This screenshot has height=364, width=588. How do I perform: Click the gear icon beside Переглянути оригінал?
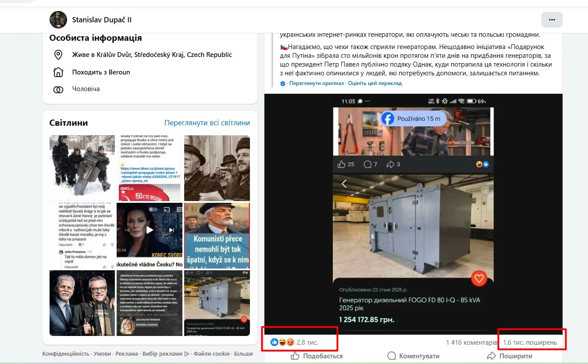(x=283, y=84)
